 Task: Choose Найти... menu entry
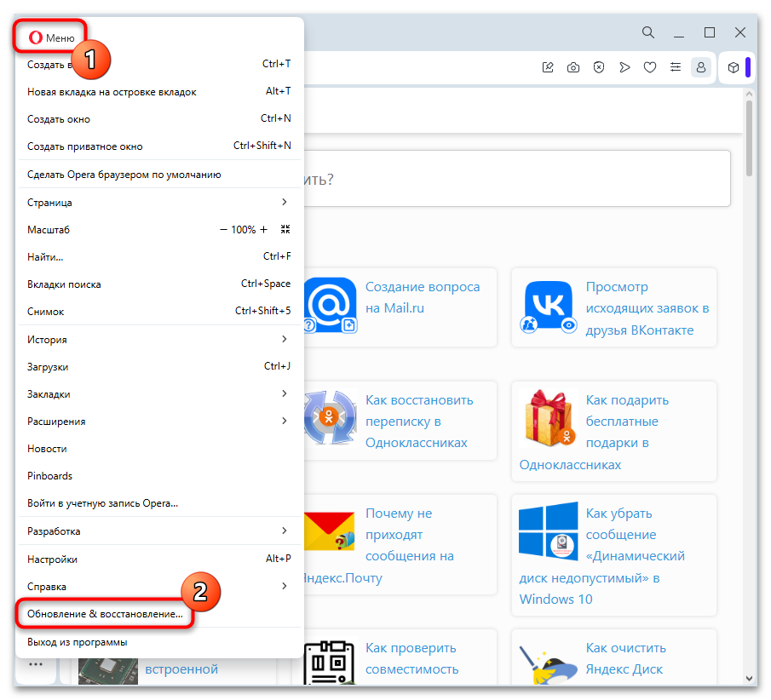[x=159, y=256]
